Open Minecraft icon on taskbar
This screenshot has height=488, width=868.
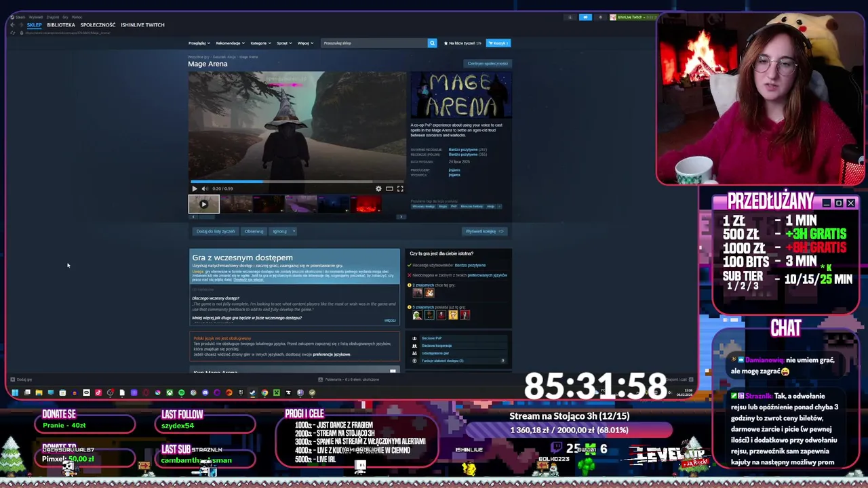(277, 392)
